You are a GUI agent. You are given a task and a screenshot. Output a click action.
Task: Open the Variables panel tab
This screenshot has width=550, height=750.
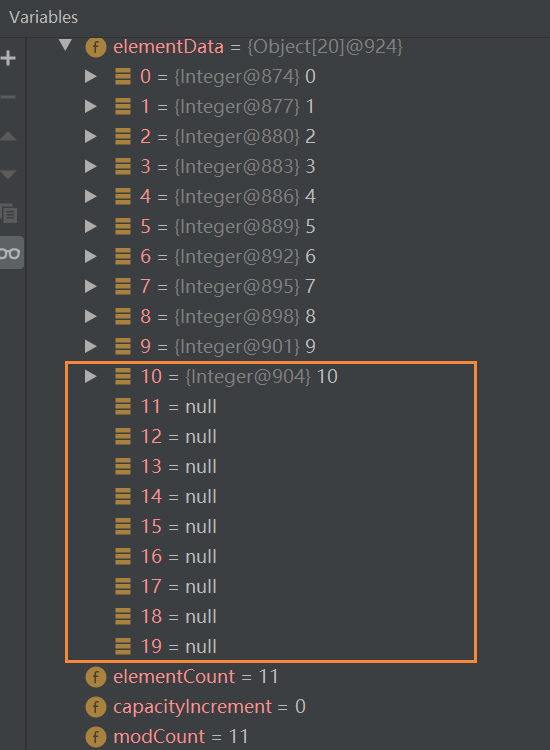(44, 17)
